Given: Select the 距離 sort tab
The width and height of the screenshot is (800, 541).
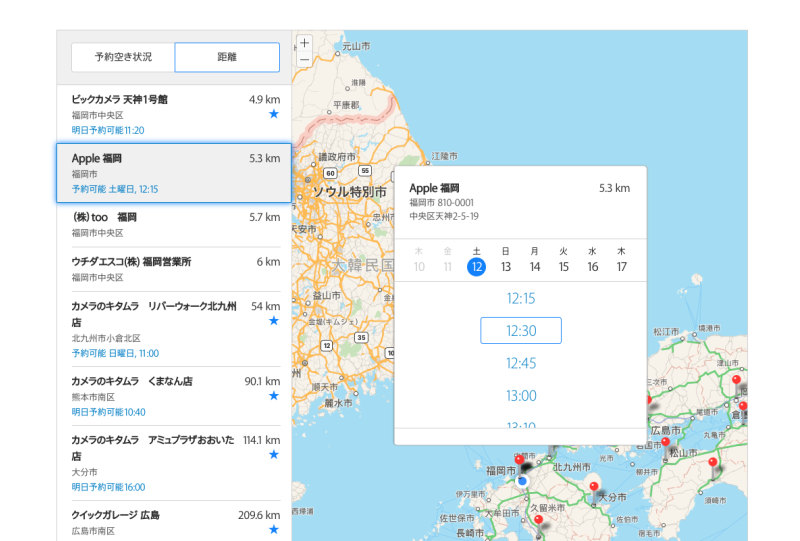Looking at the screenshot, I should coord(227,57).
